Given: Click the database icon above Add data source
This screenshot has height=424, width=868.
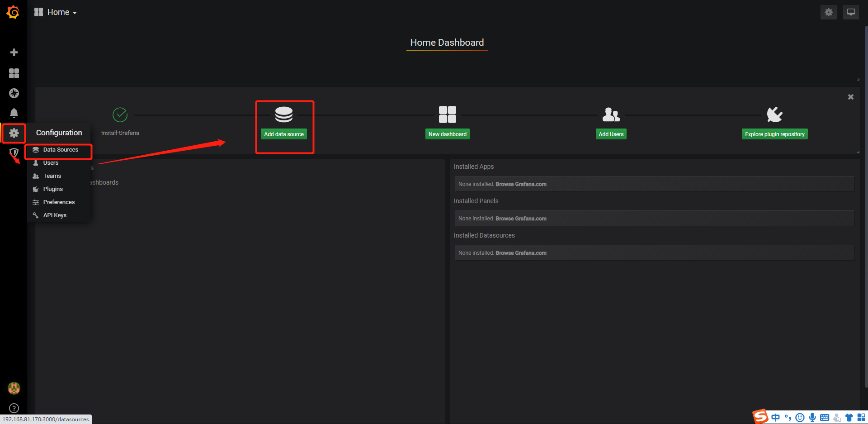Looking at the screenshot, I should [284, 114].
